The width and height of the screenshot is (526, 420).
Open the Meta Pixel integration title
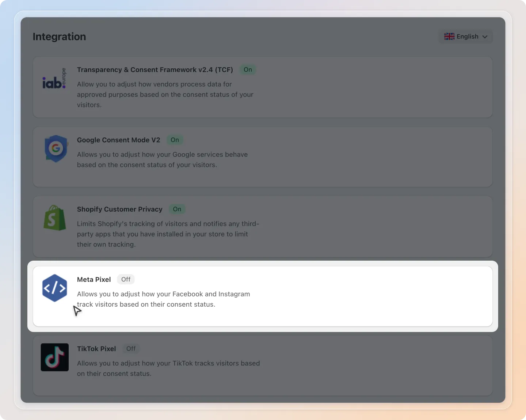(x=94, y=280)
